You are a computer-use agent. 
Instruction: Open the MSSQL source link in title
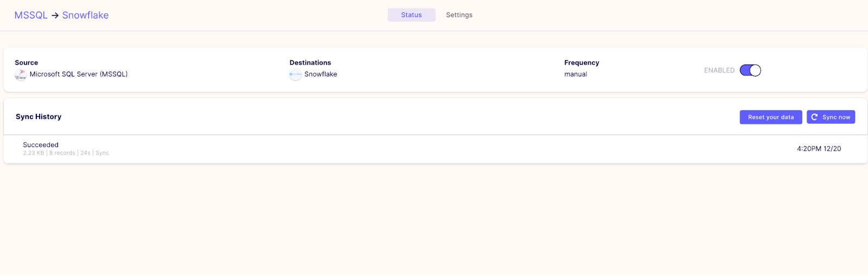[31, 15]
